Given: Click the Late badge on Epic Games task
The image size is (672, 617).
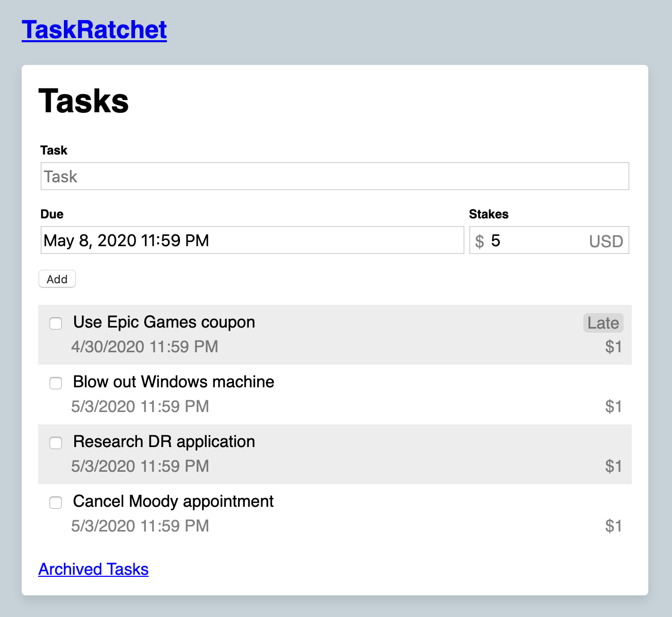Looking at the screenshot, I should [603, 323].
